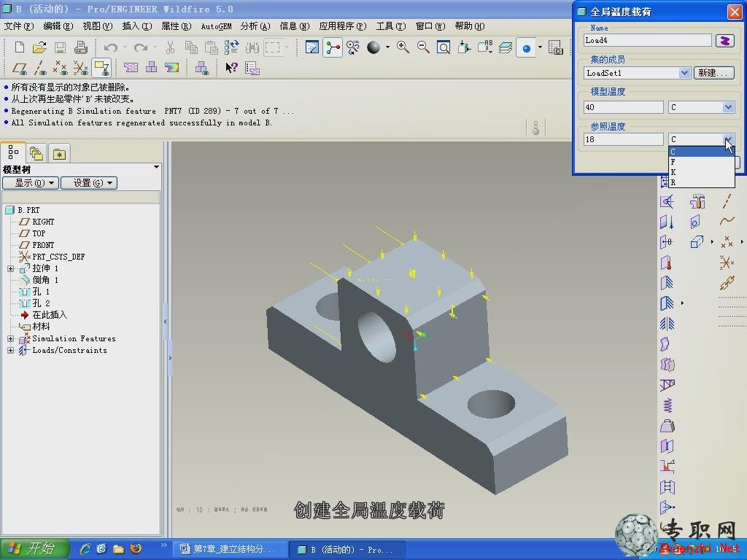
Task: Click the datum coordinate system icon
Action: point(727,262)
